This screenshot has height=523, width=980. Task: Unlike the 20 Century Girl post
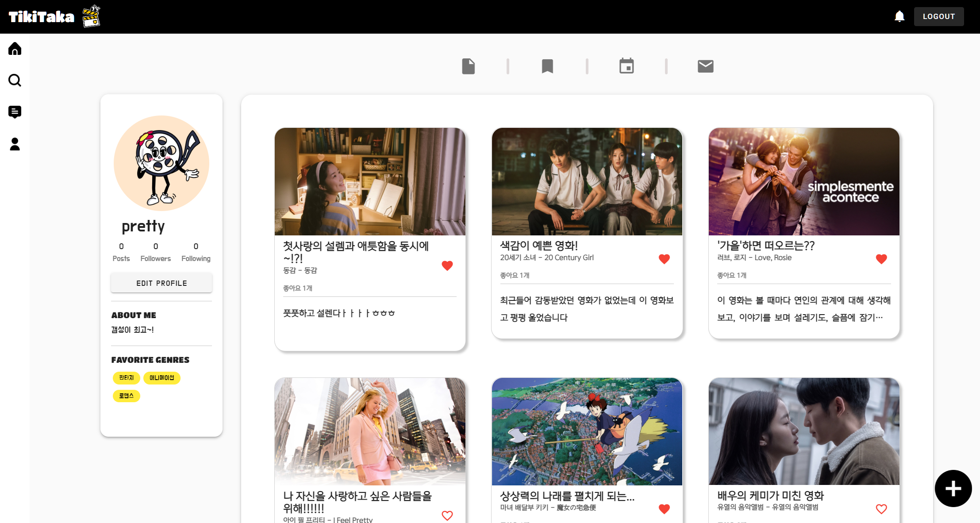coord(664,259)
